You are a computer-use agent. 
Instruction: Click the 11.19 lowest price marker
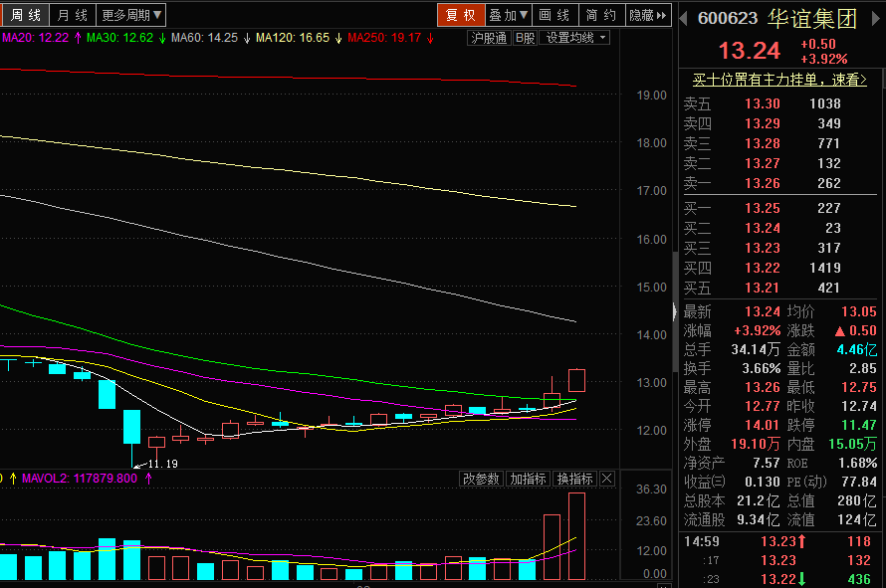pyautogui.click(x=163, y=464)
